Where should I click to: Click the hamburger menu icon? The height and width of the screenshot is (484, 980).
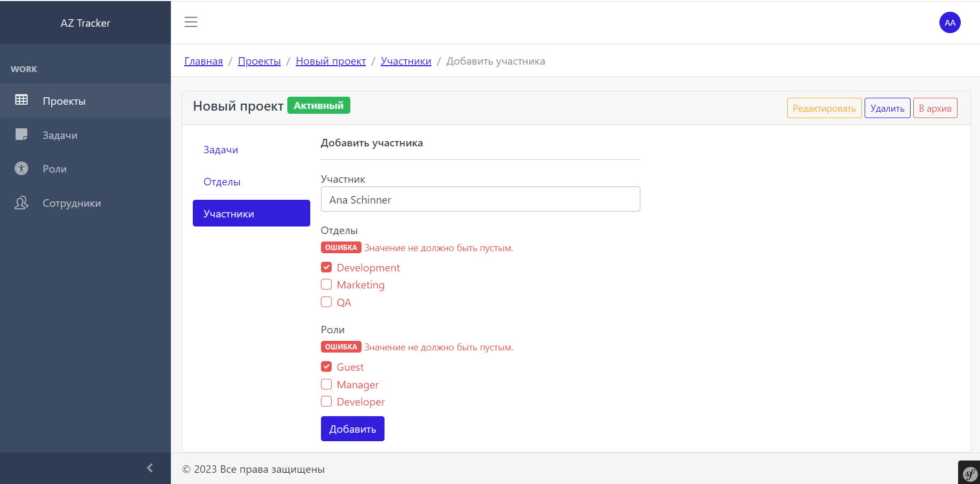click(191, 22)
